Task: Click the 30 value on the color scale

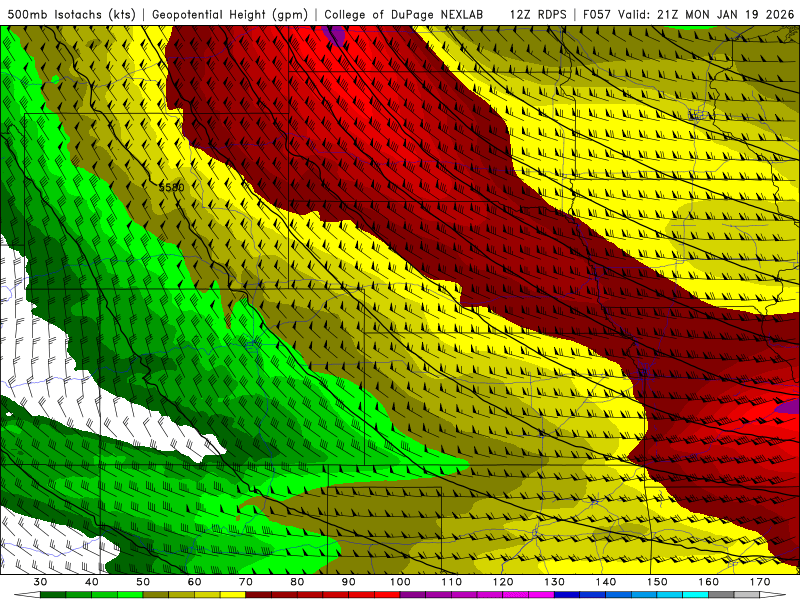Action: pyautogui.click(x=40, y=582)
